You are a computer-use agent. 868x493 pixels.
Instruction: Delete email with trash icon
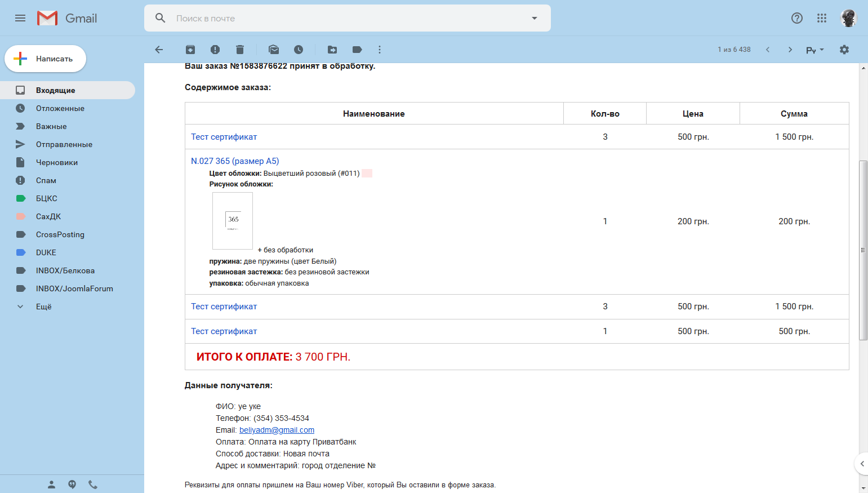click(240, 50)
